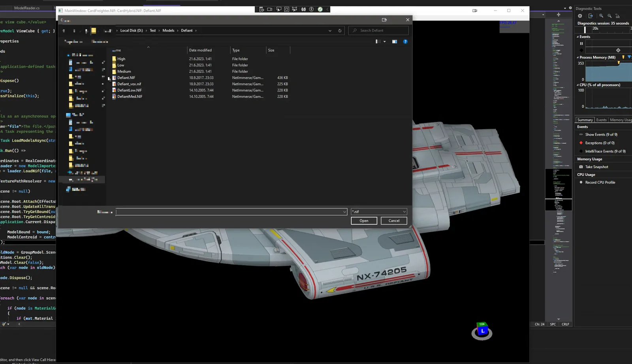632x364 pixels.
Task: Open the address bar history dropdown arrow
Action: tap(330, 30)
